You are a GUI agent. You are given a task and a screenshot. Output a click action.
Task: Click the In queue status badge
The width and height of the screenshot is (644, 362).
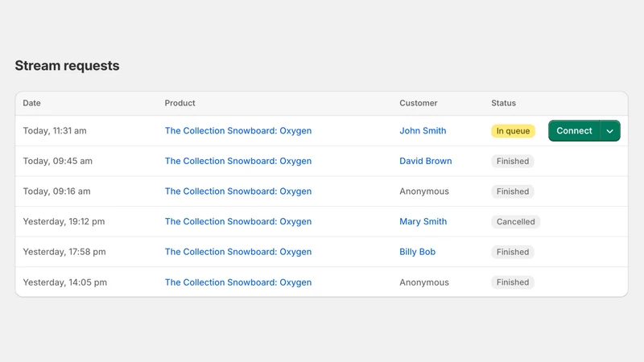point(513,131)
